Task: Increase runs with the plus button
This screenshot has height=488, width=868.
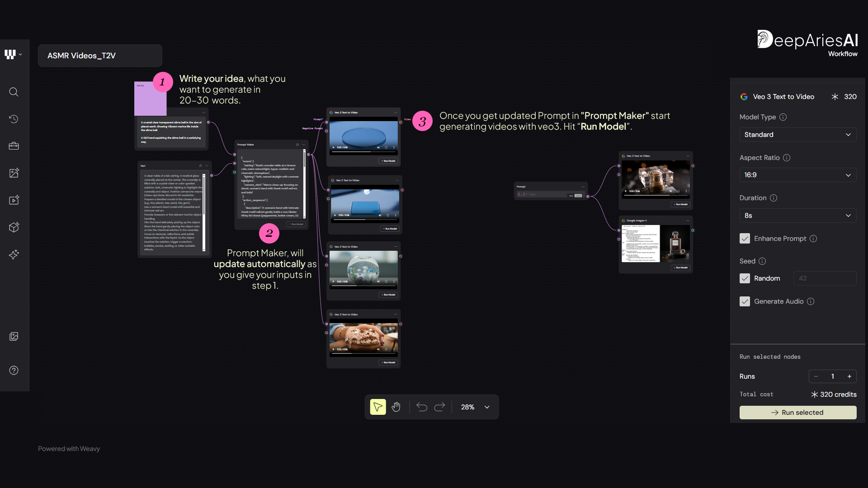Action: [x=849, y=376]
